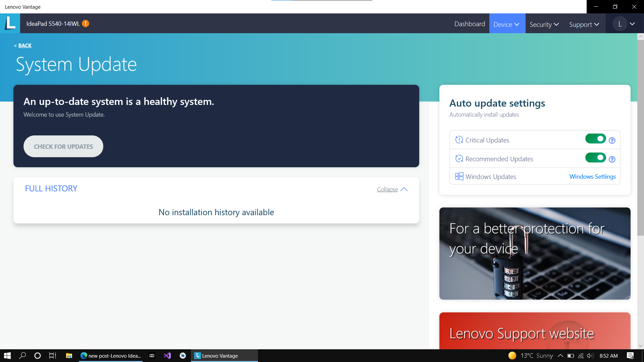Click the Lenovo Vantage L logo icon
This screenshot has height=362, width=644.
[x=10, y=23]
